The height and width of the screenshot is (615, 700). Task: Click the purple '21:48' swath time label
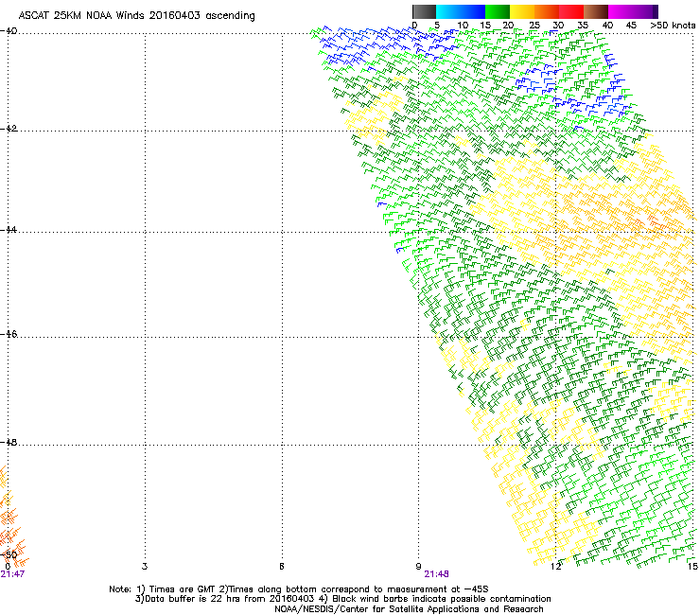point(436,574)
